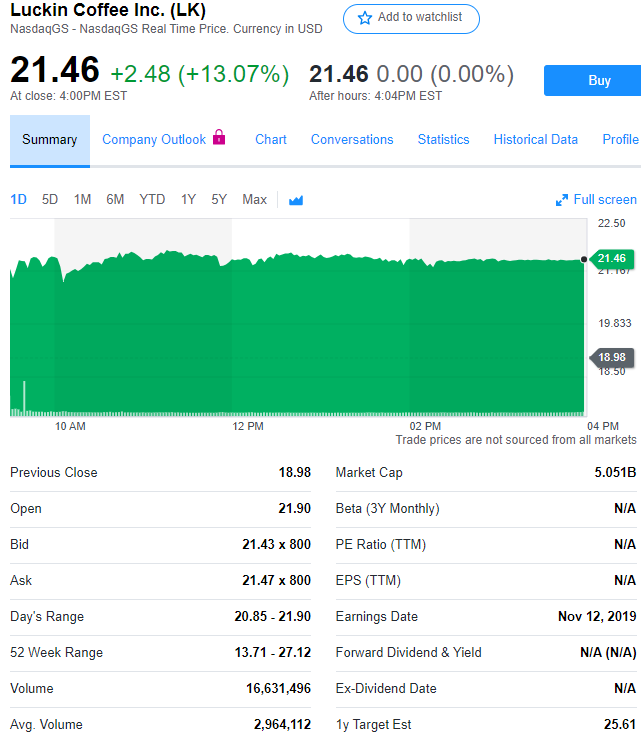Click the EPS (TTM) label
The image size is (641, 736).
[368, 581]
